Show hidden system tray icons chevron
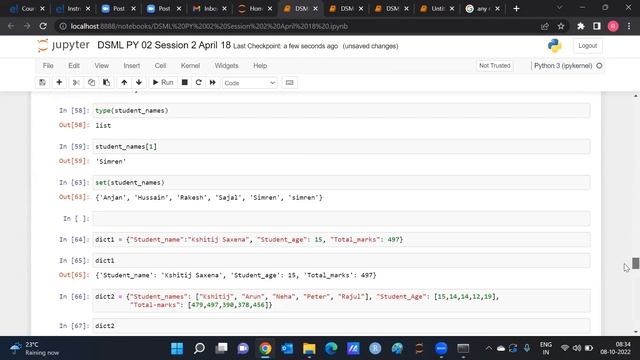 (x=489, y=348)
